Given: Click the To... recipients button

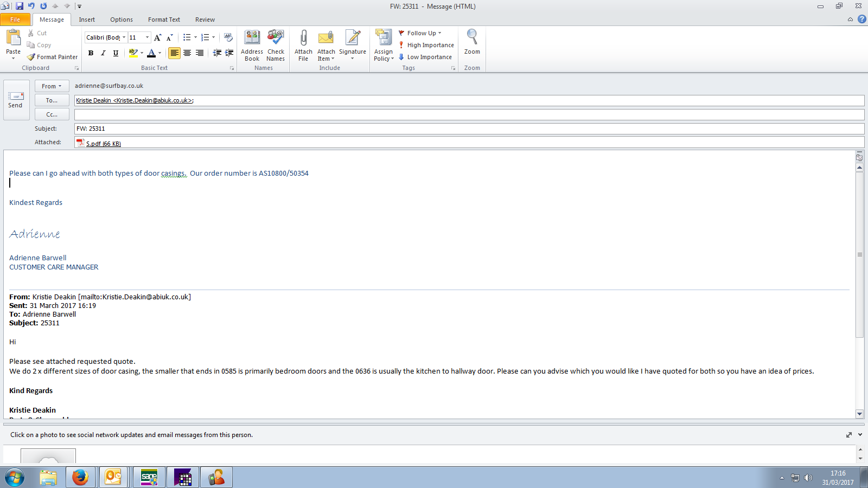Looking at the screenshot, I should pyautogui.click(x=52, y=100).
